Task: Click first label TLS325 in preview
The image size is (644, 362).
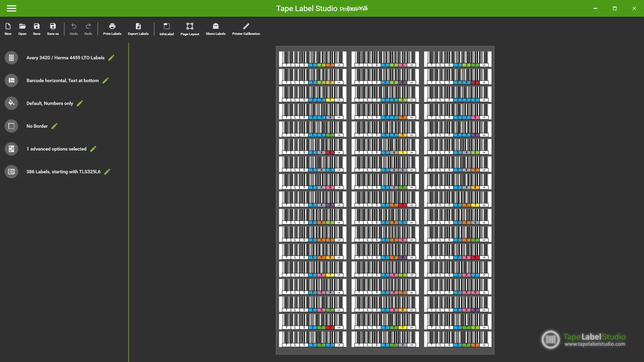Action: click(313, 59)
